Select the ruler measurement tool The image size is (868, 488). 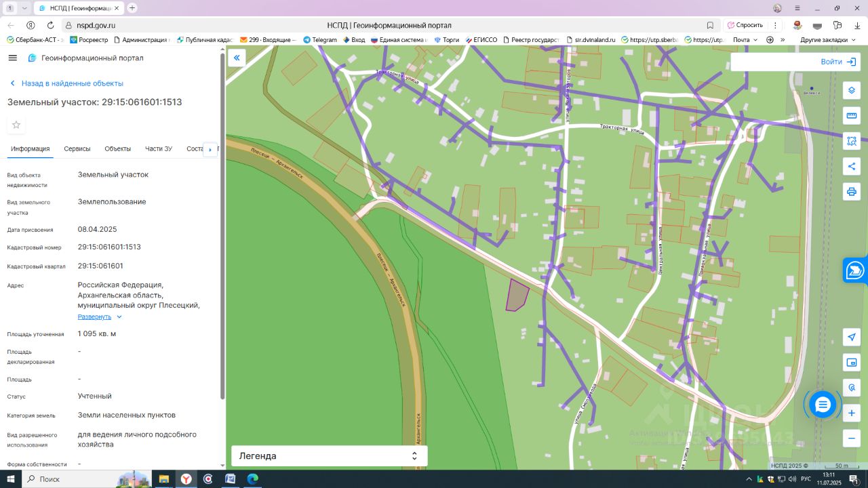[852, 116]
